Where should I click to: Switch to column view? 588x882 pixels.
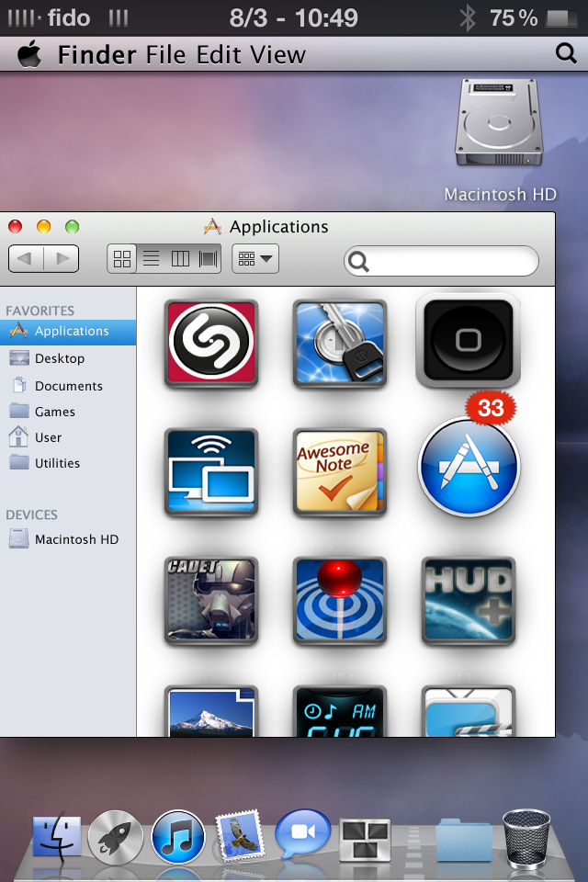tap(180, 259)
